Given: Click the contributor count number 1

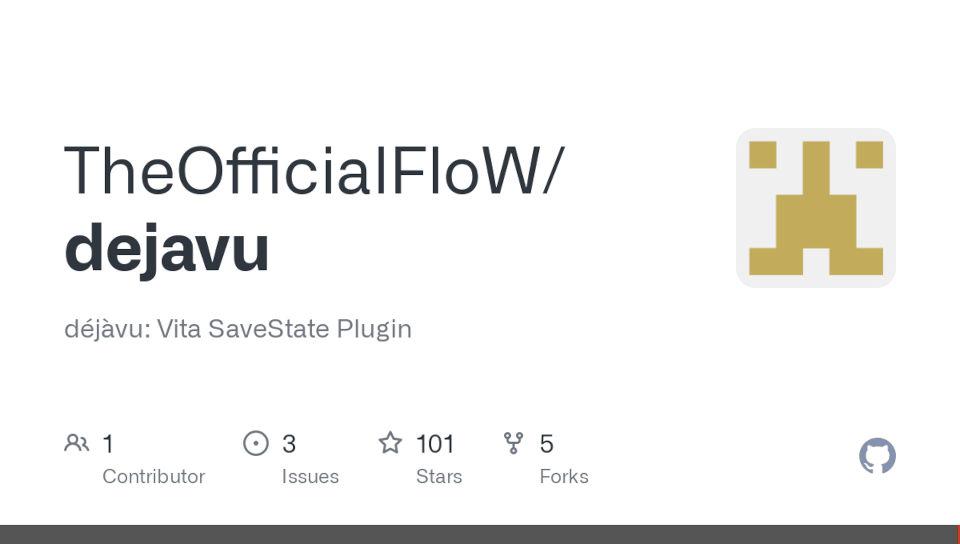Looking at the screenshot, I should (x=108, y=444).
